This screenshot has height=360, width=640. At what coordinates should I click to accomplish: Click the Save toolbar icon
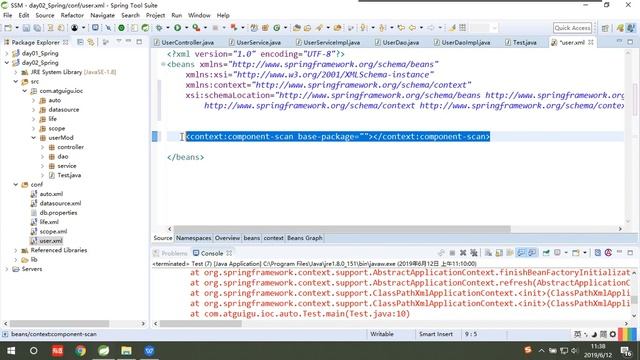[26, 28]
